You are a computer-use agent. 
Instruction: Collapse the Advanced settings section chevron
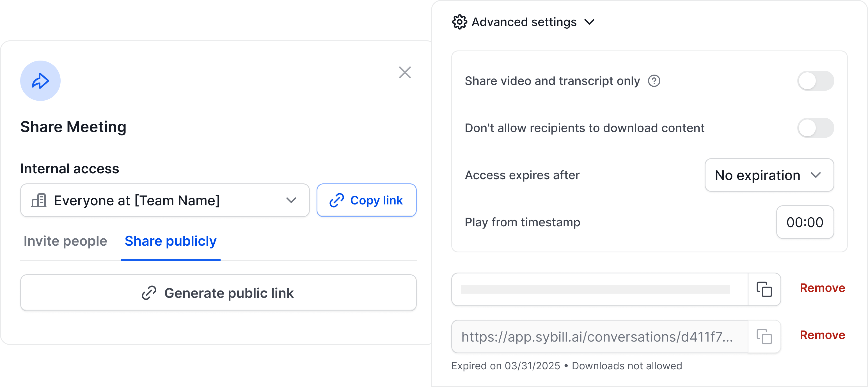(589, 22)
